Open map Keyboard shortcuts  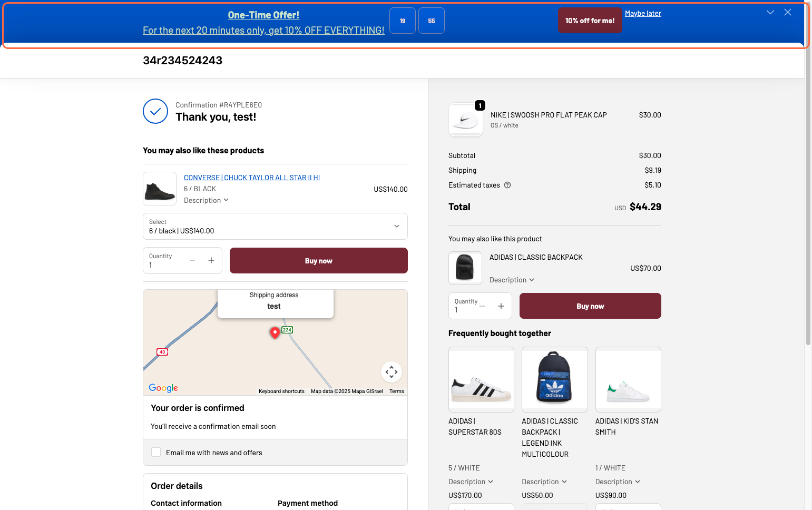pyautogui.click(x=281, y=391)
